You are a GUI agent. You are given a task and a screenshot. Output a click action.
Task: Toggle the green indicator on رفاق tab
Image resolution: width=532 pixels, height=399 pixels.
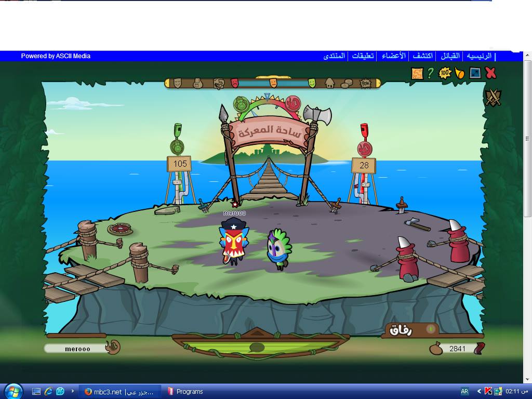pos(431,329)
